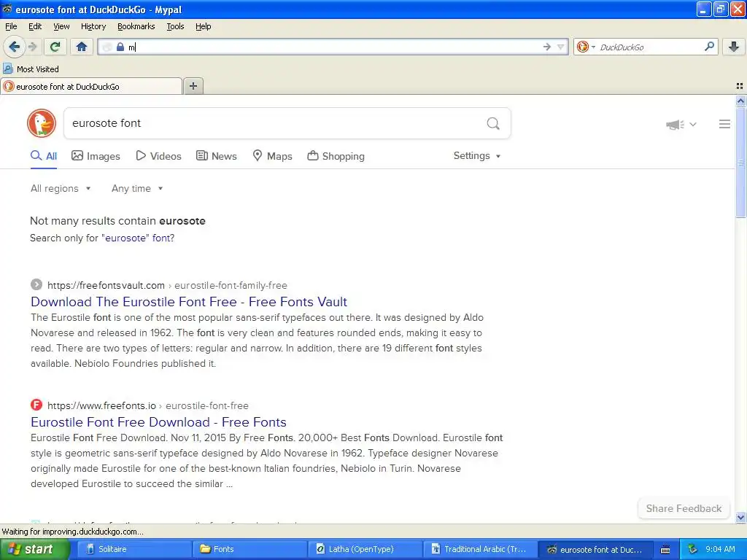Click the Go arrow in the address bar
This screenshot has width=747, height=560.
(547, 47)
